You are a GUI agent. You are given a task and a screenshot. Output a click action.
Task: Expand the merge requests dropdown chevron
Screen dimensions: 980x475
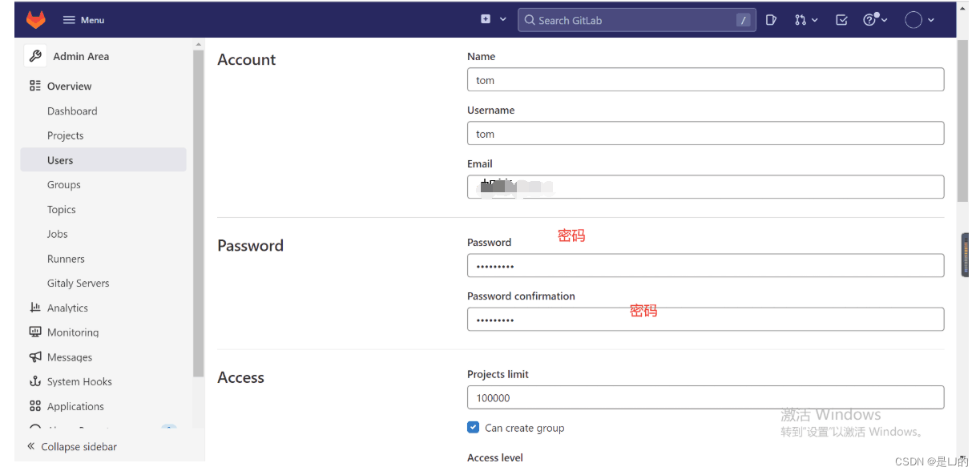coord(815,20)
